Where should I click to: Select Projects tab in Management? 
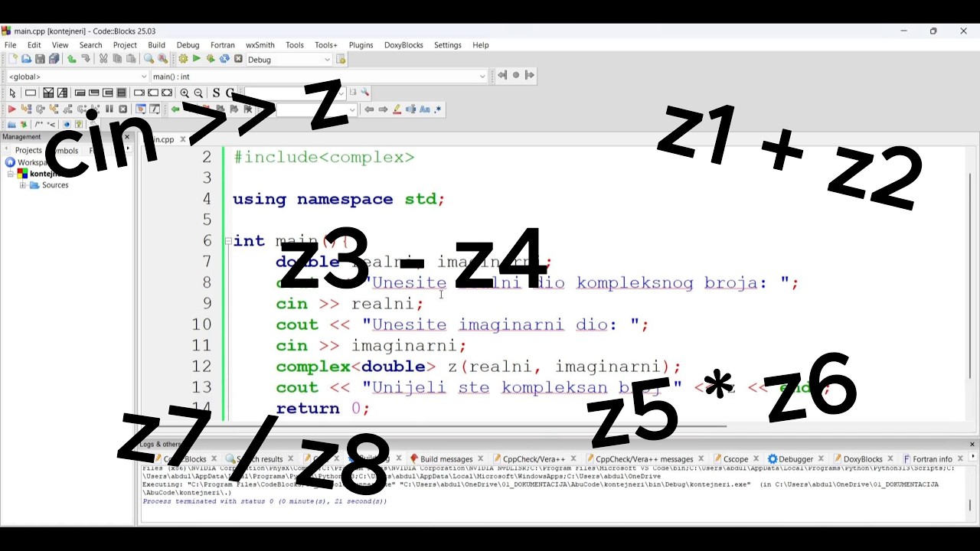click(x=28, y=150)
